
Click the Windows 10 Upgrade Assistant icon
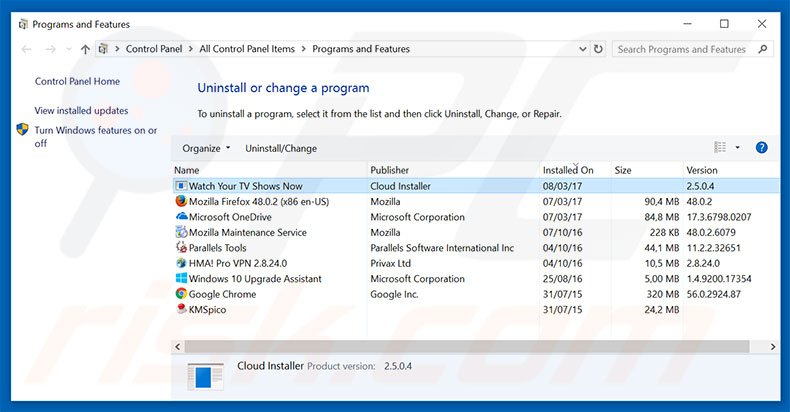(x=181, y=278)
